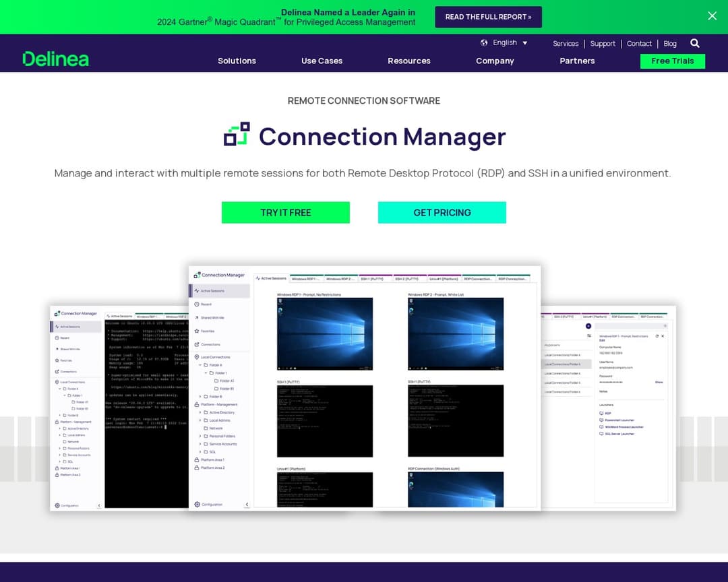This screenshot has width=728, height=582.
Task: Click Favorites star icon in center mockup
Action: [x=197, y=331]
